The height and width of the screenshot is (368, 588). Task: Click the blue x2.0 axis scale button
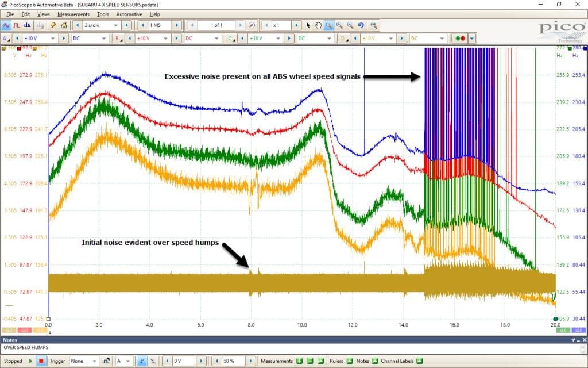[578, 331]
